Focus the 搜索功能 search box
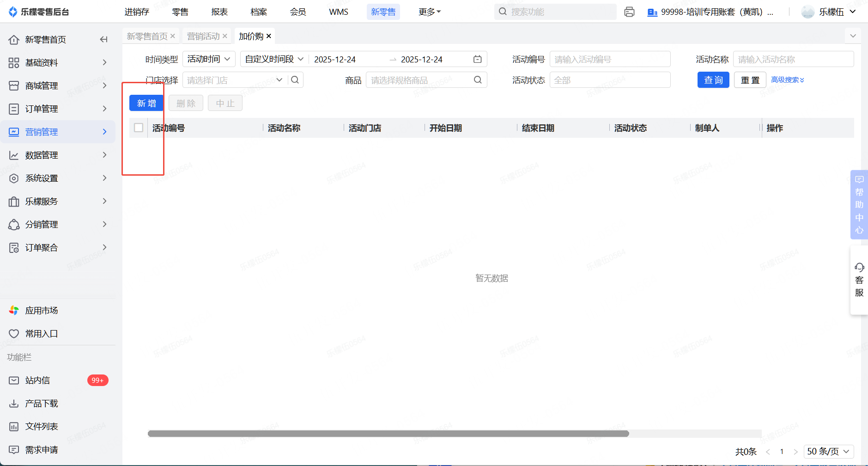The width and height of the screenshot is (868, 466). (x=555, y=12)
